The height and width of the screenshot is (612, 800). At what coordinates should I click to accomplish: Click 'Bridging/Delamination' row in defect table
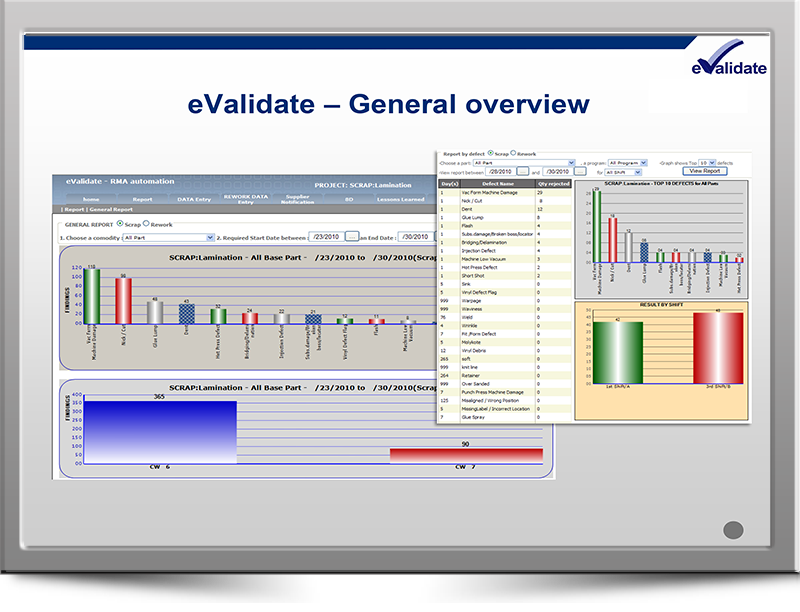click(505, 242)
